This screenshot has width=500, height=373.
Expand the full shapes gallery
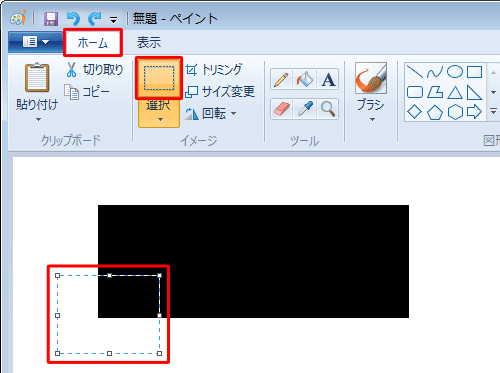coord(493,111)
